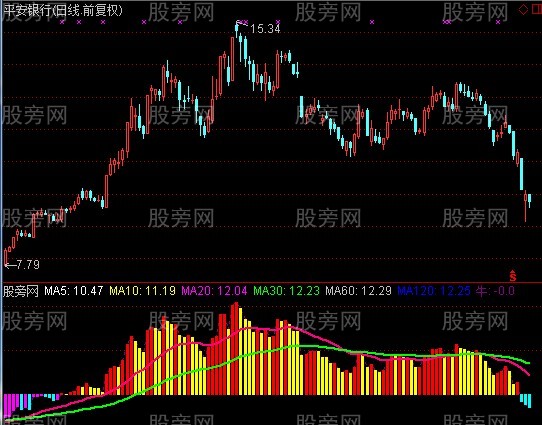The height and width of the screenshot is (425, 542).
Task: Click the candlestick at the 15.34 peak
Action: [237, 29]
